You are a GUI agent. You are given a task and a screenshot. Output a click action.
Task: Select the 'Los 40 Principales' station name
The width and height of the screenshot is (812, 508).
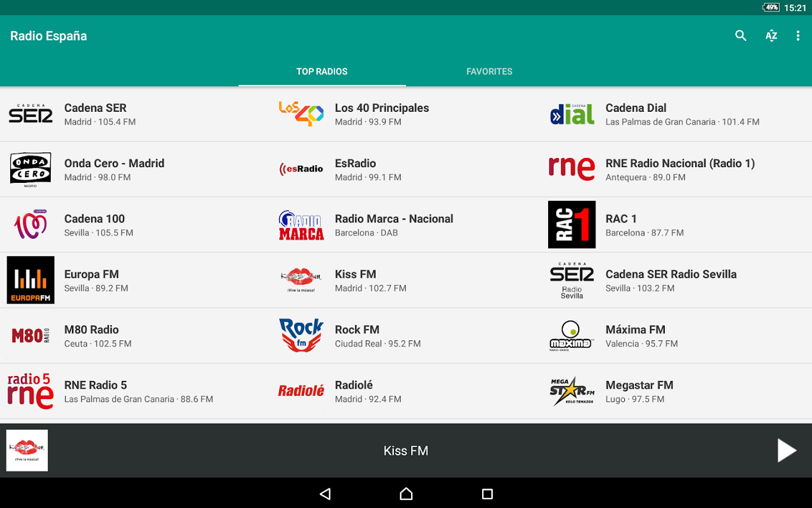click(382, 108)
